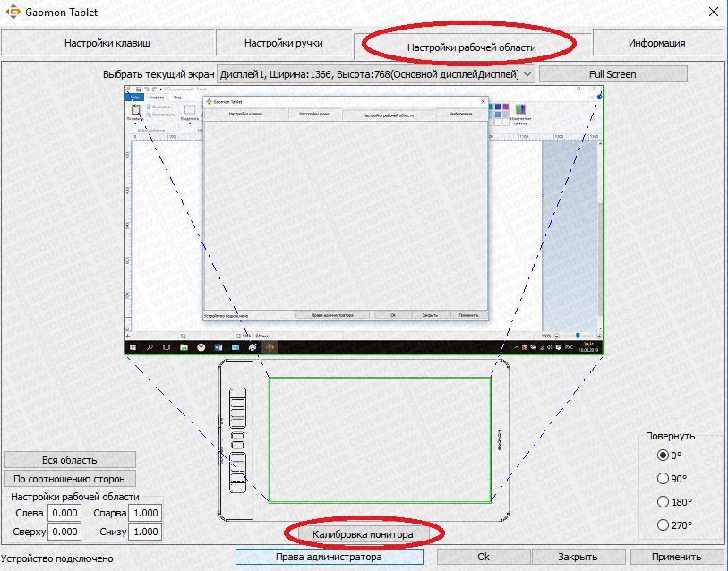Click the Gaomon logo icon in the title bar
Screen dimensions: 728x571
[x=13, y=12]
